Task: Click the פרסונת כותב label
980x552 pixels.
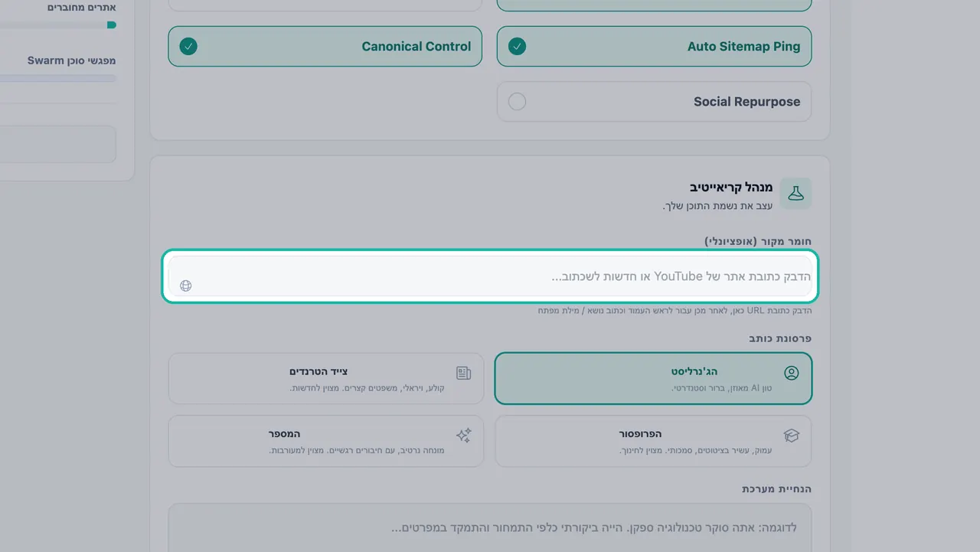Action: pyautogui.click(x=780, y=338)
